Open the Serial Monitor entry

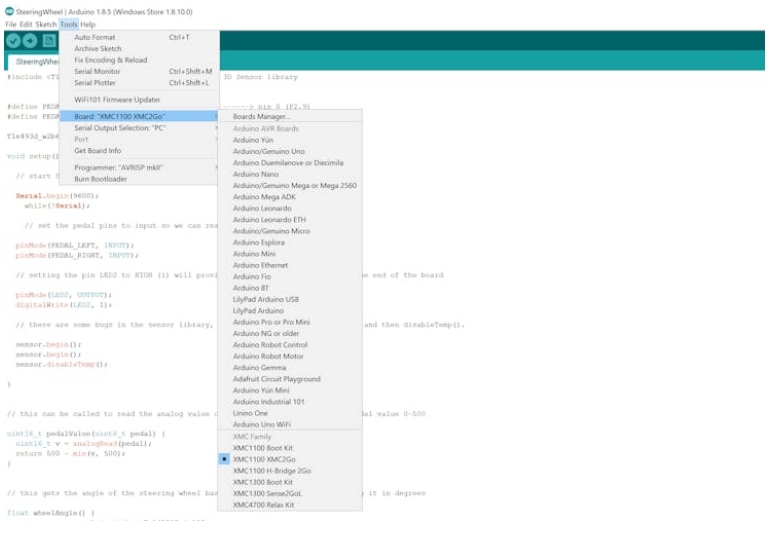coord(98,71)
